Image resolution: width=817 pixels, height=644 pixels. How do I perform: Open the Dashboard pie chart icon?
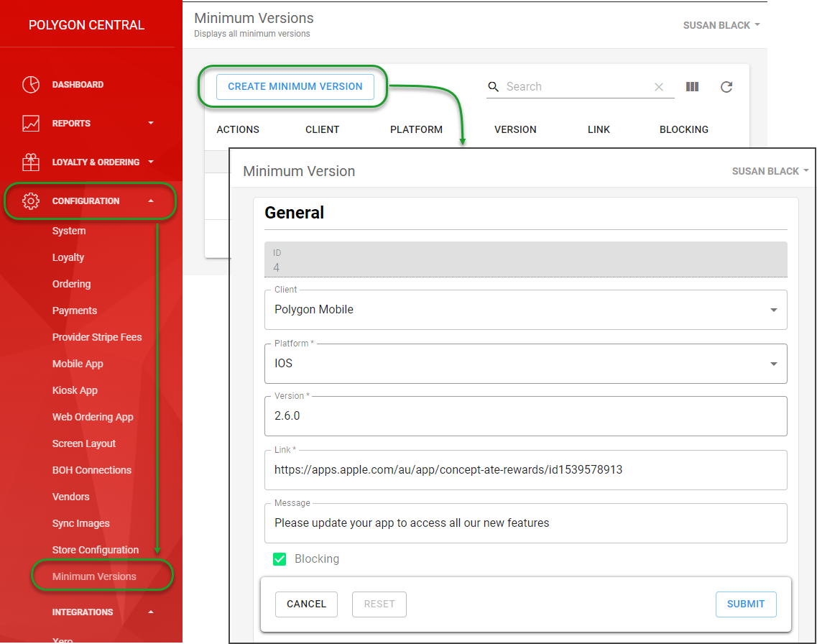(31, 84)
